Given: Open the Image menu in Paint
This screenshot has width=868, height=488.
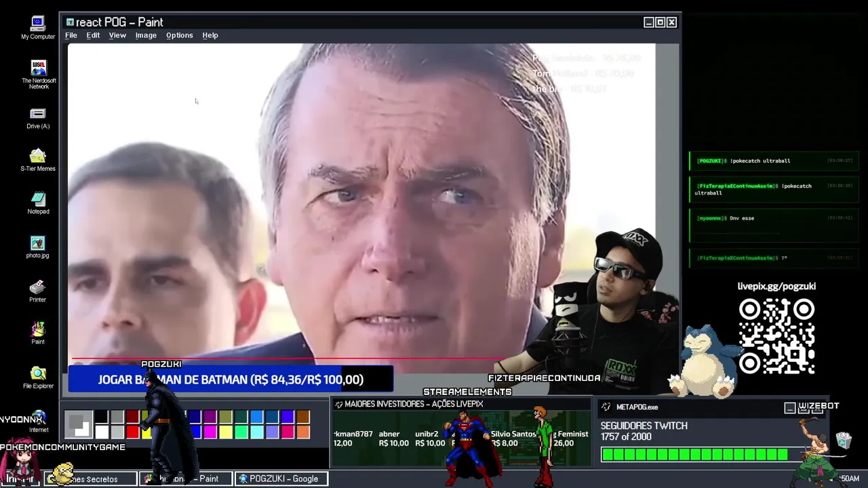Looking at the screenshot, I should [146, 35].
